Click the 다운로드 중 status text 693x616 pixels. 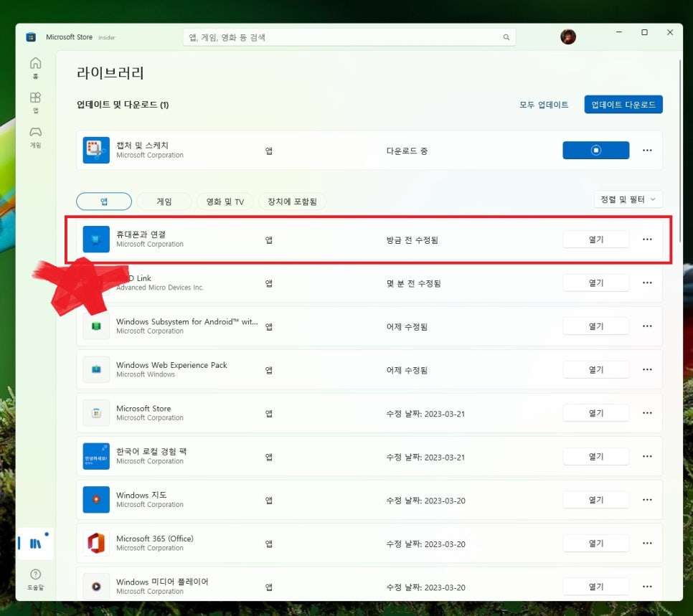tap(407, 151)
